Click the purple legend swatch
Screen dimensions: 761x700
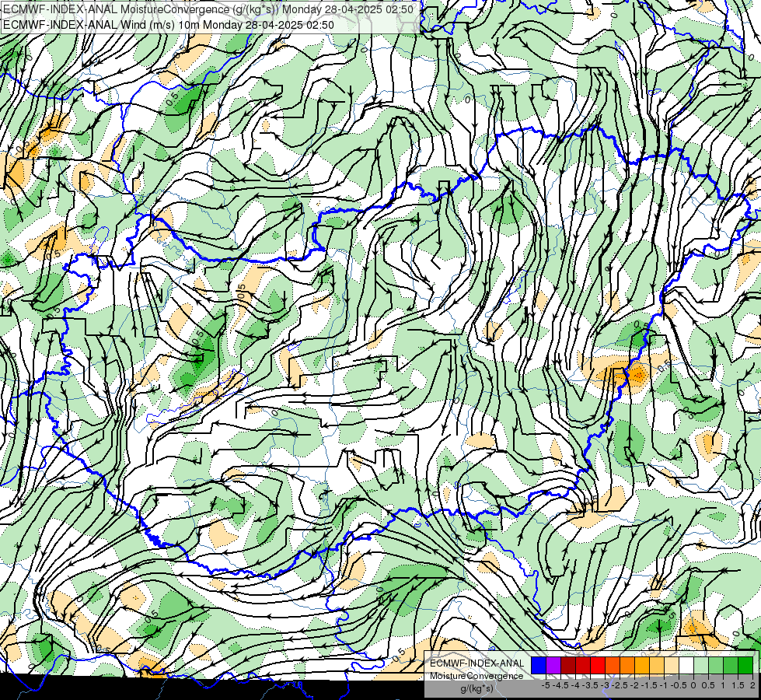[x=553, y=665]
